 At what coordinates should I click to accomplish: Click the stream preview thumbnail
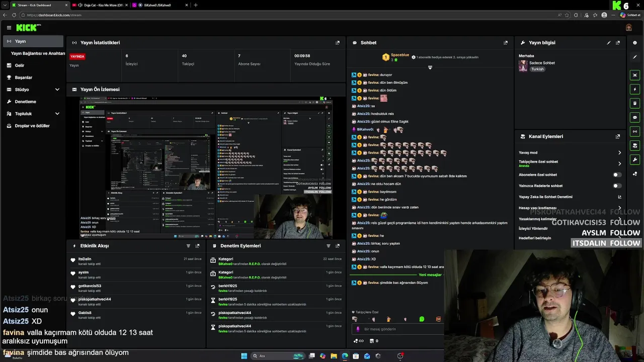pos(206,167)
